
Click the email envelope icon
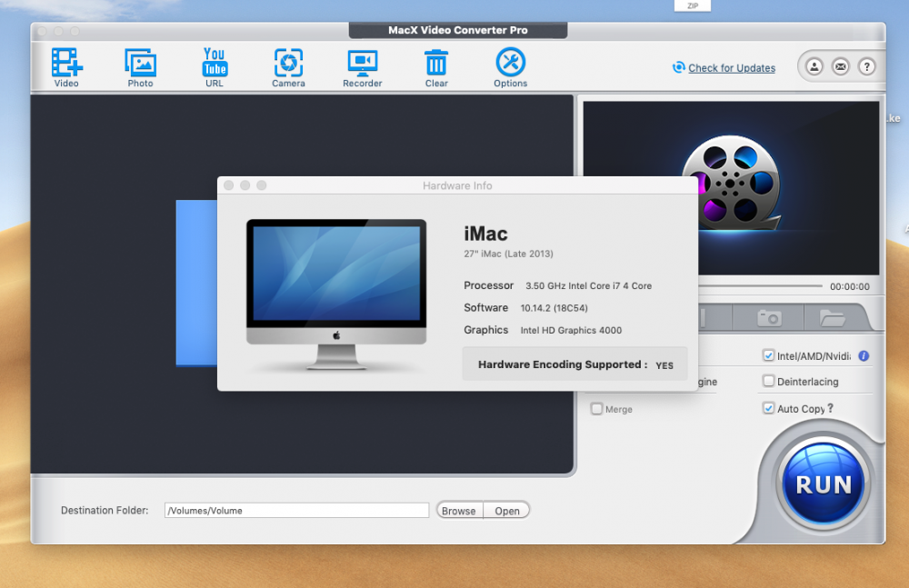[841, 66]
